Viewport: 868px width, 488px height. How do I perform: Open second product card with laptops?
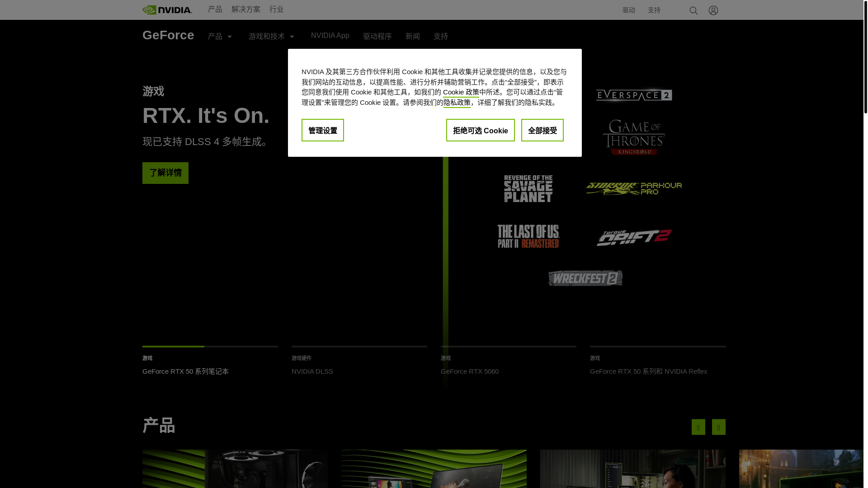[434, 469]
